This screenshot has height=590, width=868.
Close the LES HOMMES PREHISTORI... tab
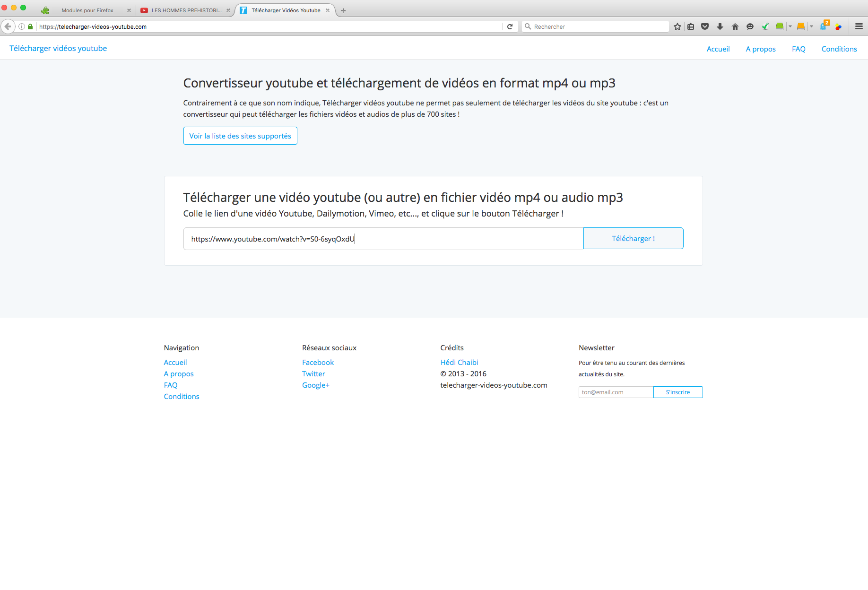(x=228, y=10)
